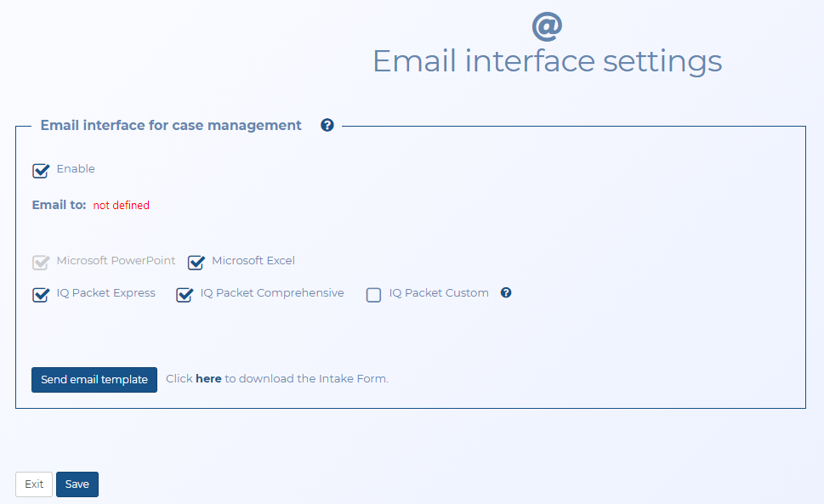Click the 'Enable' label text

click(x=76, y=169)
